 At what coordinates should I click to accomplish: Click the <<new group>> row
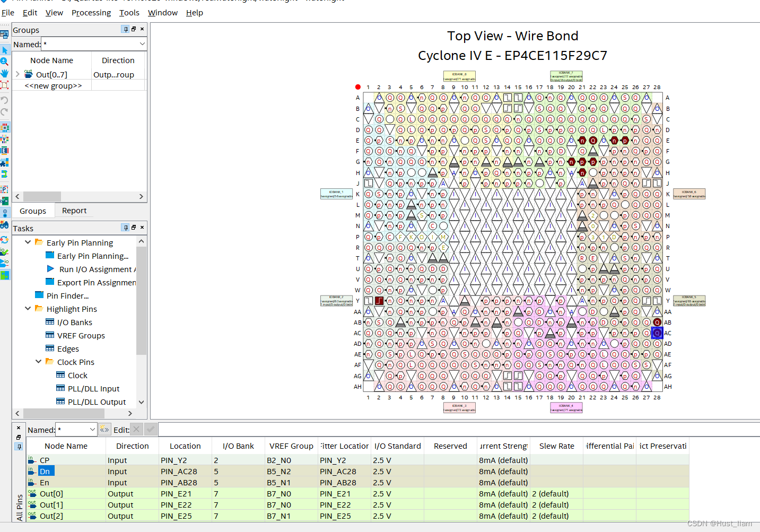pyautogui.click(x=53, y=85)
